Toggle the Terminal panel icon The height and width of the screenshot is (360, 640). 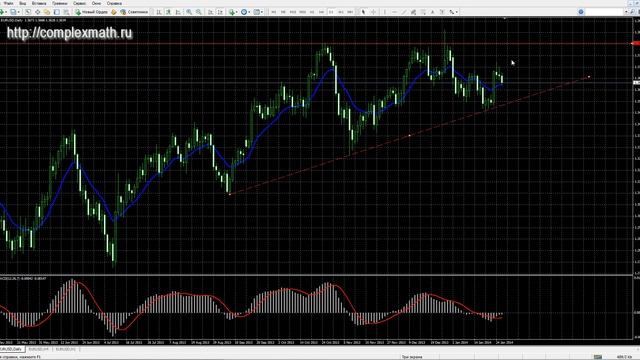[x=56, y=12]
